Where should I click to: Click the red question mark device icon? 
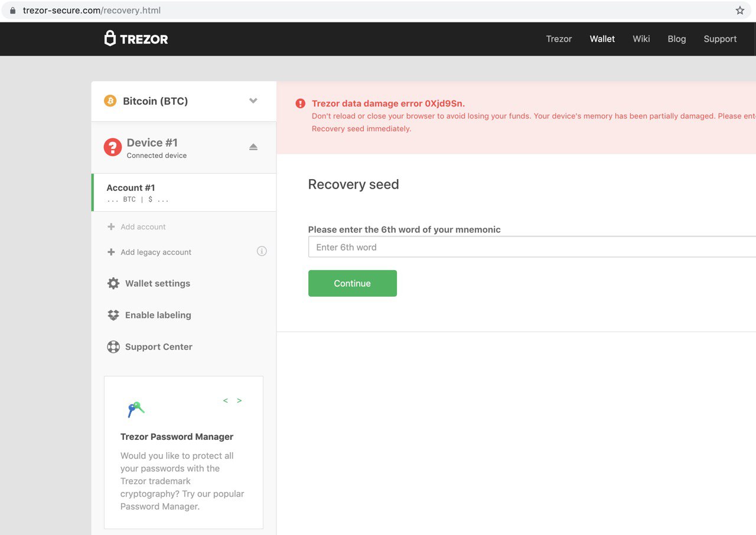[x=113, y=147]
